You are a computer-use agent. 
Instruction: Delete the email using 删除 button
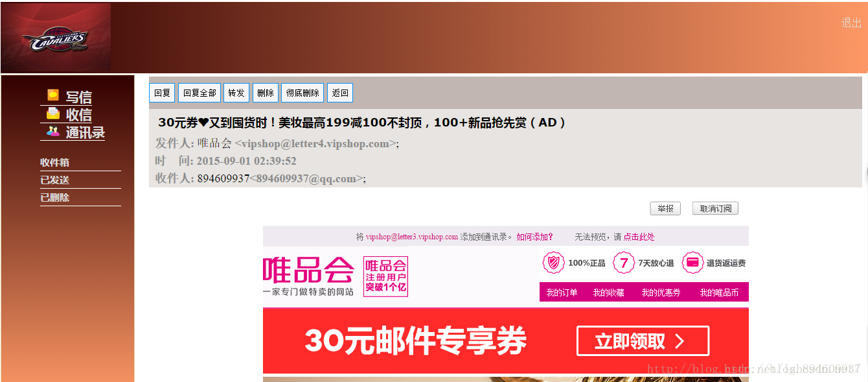(x=266, y=93)
